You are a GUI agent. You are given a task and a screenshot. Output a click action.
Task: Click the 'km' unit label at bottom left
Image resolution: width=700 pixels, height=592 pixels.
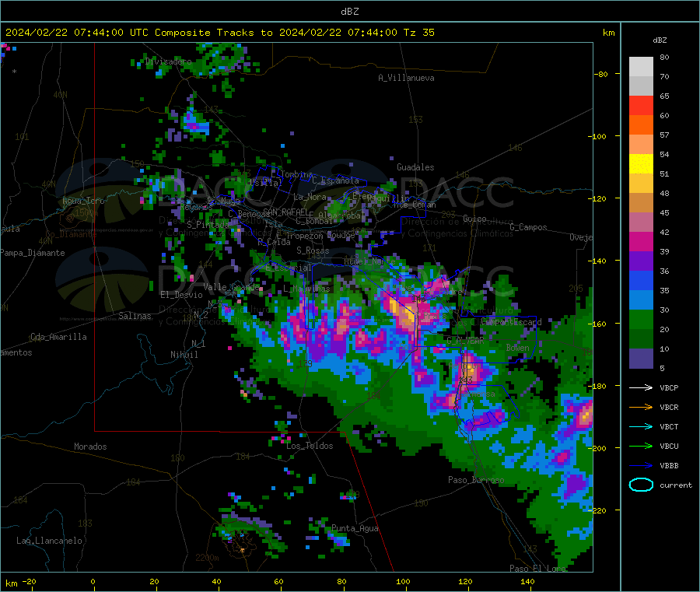click(11, 583)
